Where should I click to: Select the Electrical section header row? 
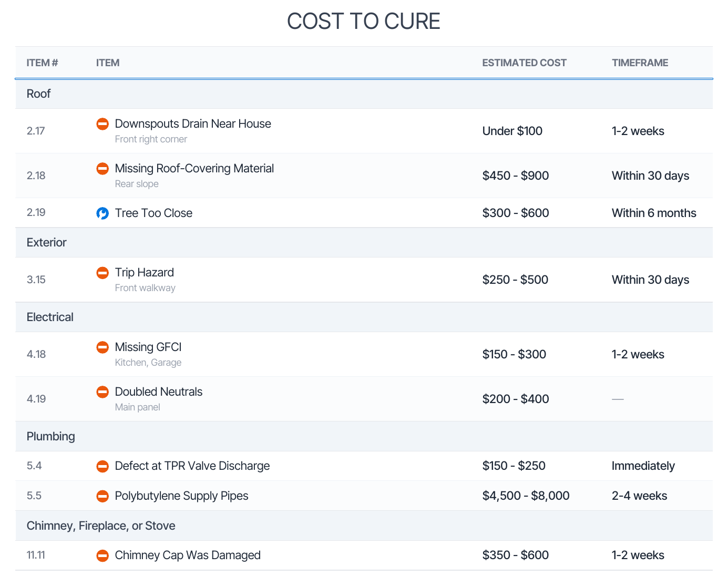click(x=364, y=317)
